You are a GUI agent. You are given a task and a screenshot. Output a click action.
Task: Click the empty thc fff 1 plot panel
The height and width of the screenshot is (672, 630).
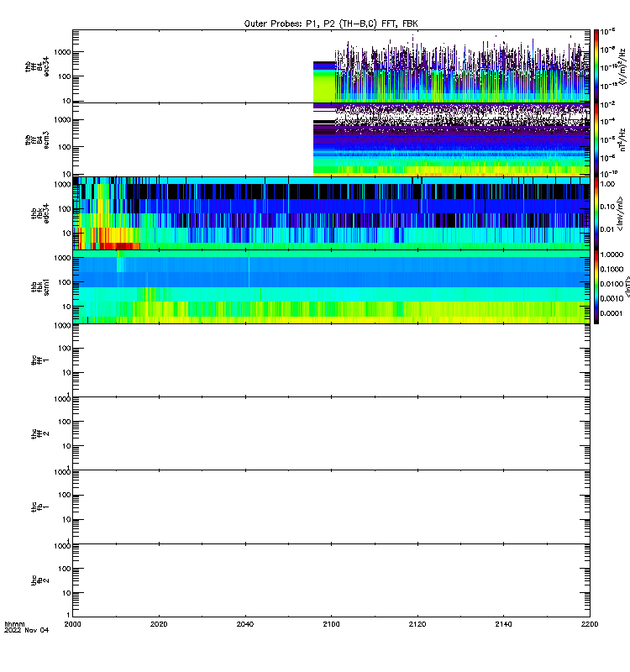331,360
